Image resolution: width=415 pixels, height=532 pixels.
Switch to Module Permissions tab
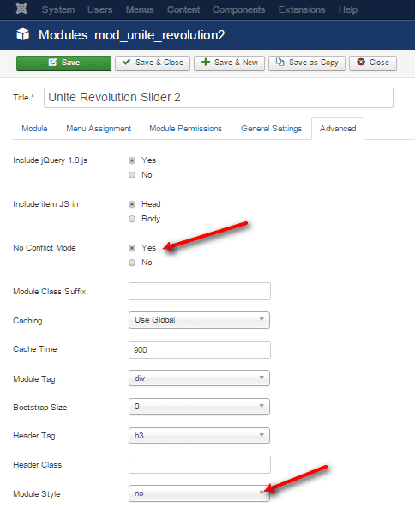point(186,129)
